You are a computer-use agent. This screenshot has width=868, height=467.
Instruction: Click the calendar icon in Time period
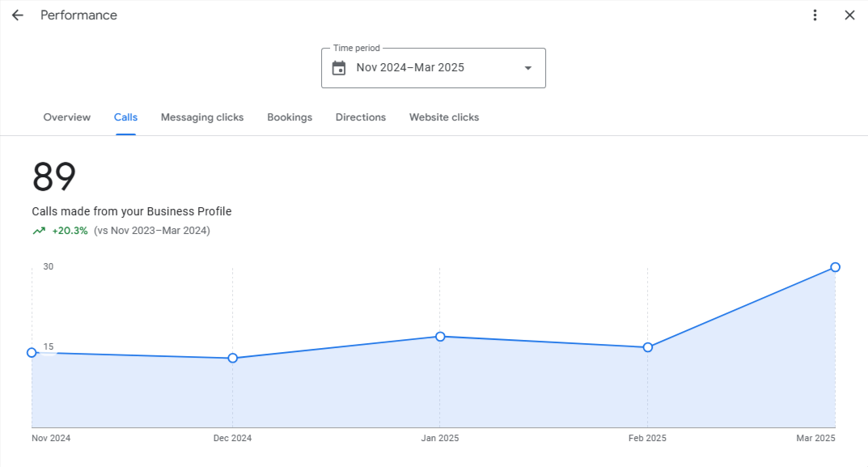coord(339,68)
